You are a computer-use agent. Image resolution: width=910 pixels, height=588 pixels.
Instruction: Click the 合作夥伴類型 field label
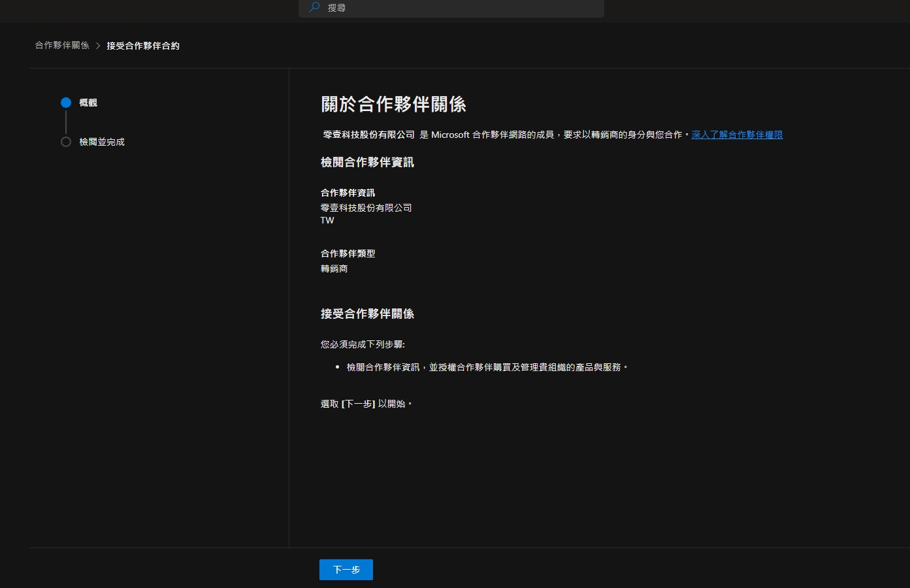pos(348,253)
